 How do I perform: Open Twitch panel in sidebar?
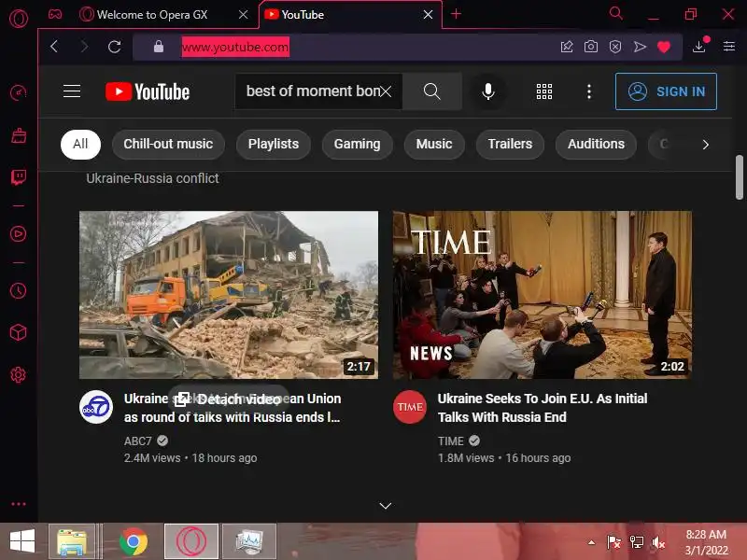[x=19, y=177]
